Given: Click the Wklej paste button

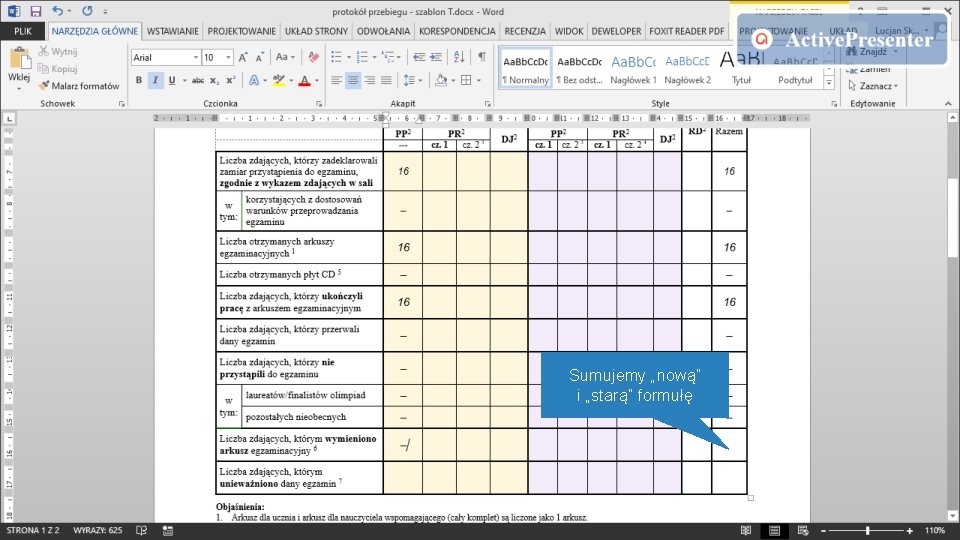Looking at the screenshot, I should coord(19,67).
